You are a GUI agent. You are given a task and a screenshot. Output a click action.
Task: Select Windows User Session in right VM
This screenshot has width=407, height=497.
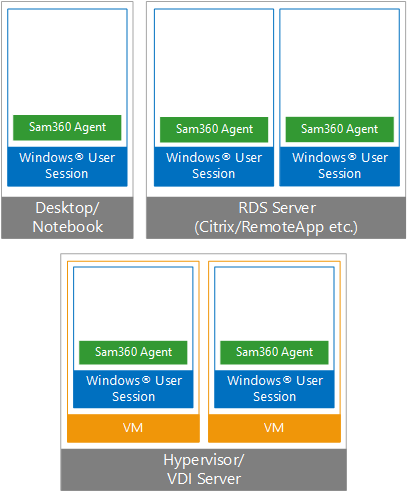pos(274,389)
